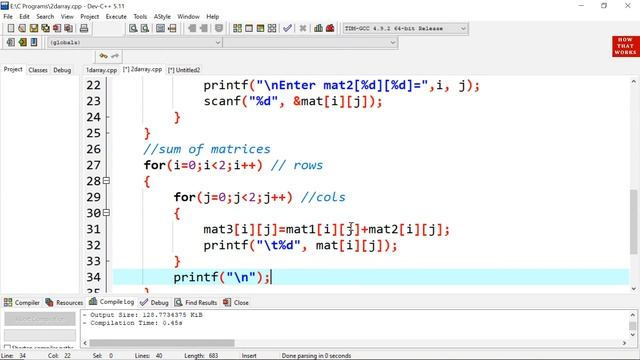Image resolution: width=640 pixels, height=360 pixels.
Task: Click the Undo arrow icon
Action: point(103,56)
